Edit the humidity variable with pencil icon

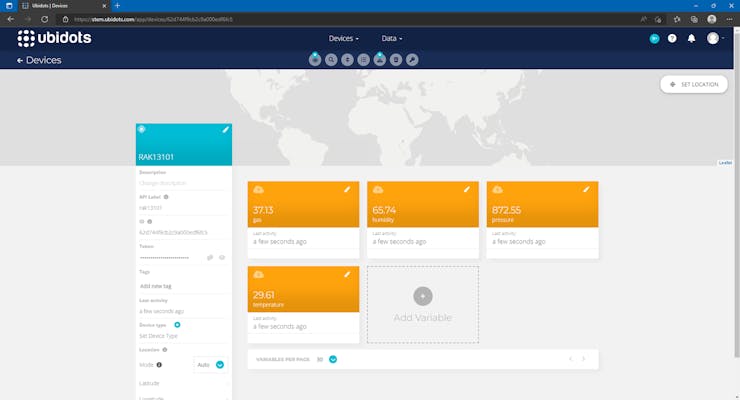[x=466, y=190]
